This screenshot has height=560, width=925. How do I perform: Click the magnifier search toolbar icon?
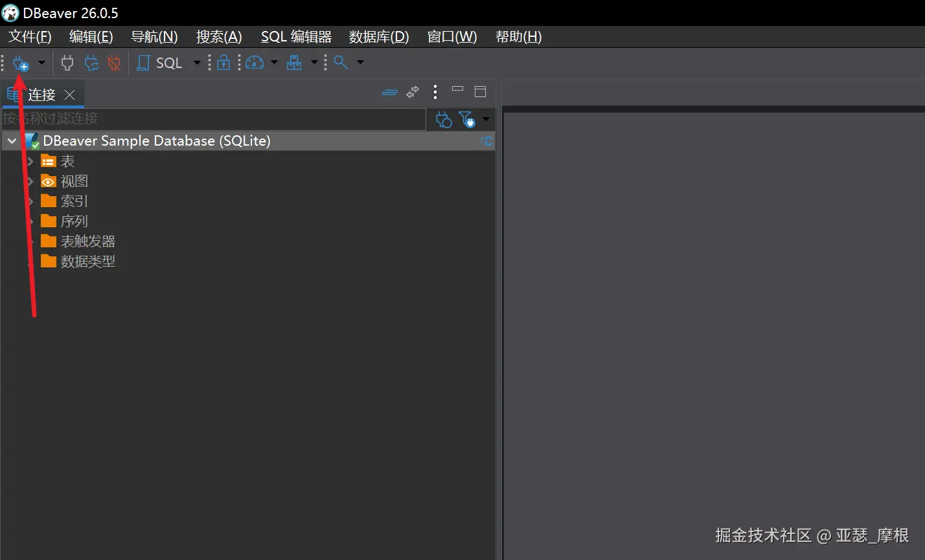[x=341, y=63]
